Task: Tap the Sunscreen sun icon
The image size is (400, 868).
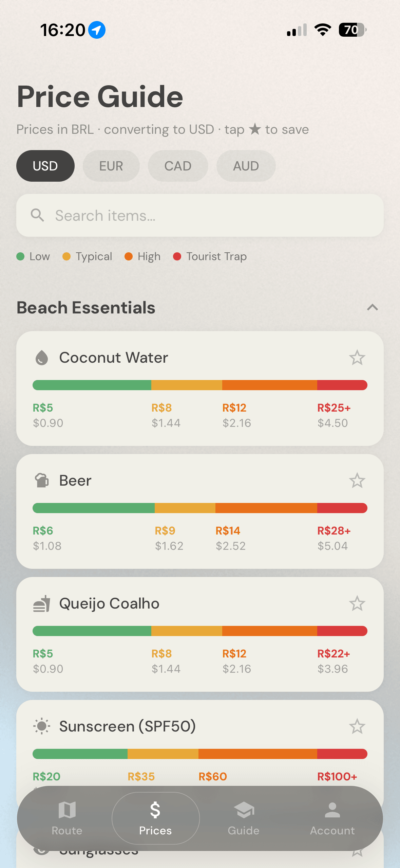Action: pyautogui.click(x=42, y=726)
